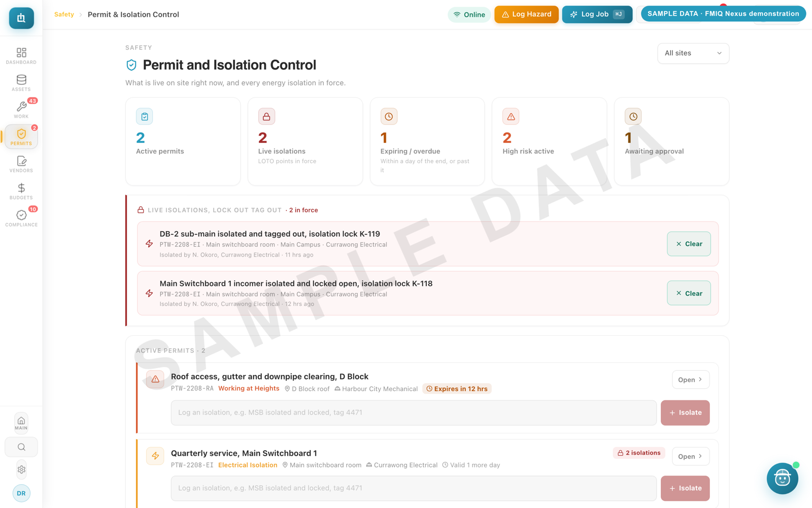Click the Main Switchboard 1 incomer isolation title
This screenshot has width=812, height=508.
(296, 283)
